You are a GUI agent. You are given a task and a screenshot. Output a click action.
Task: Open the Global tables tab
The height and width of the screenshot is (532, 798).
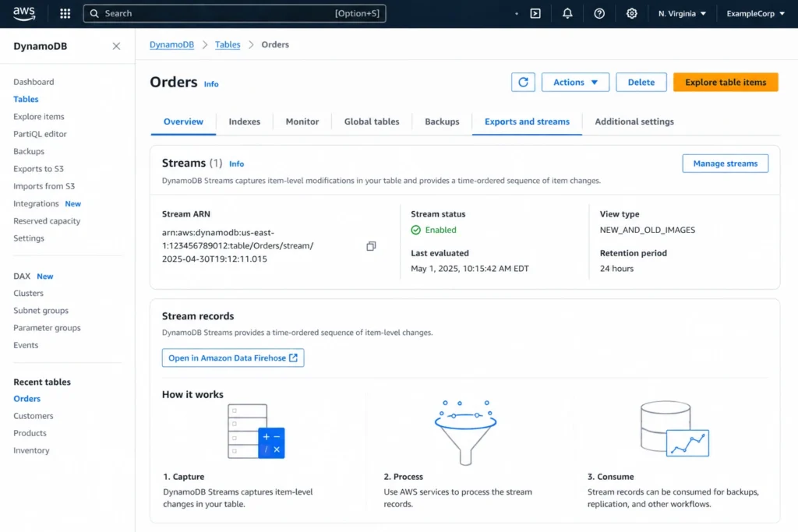point(372,122)
